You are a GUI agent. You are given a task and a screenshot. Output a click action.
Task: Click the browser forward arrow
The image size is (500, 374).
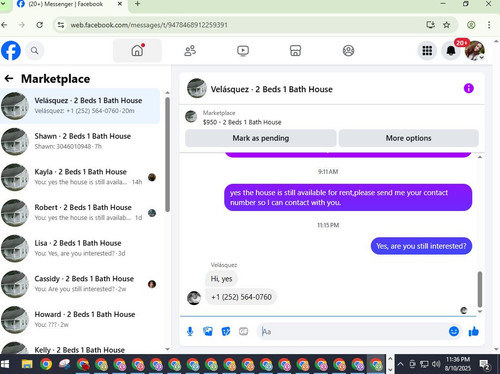pyautogui.click(x=22, y=25)
